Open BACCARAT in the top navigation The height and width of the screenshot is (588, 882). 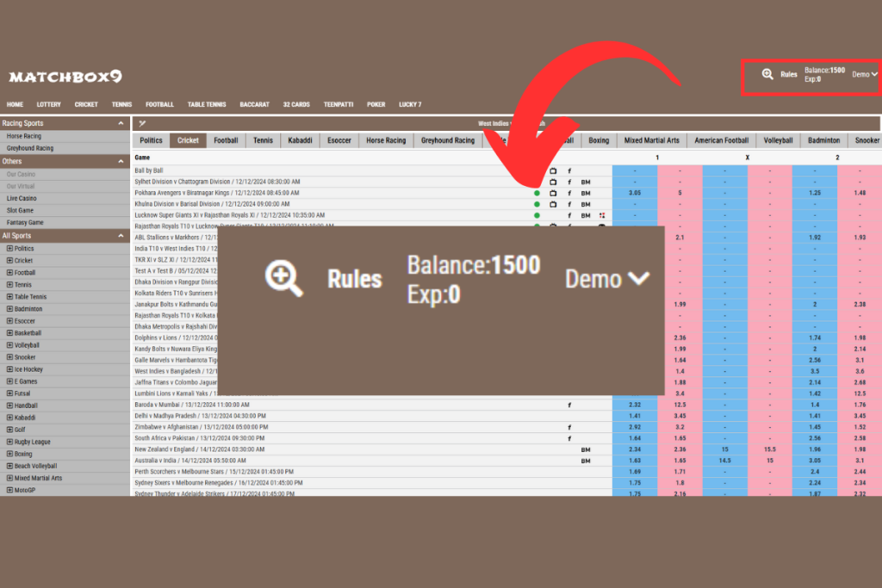pos(254,104)
